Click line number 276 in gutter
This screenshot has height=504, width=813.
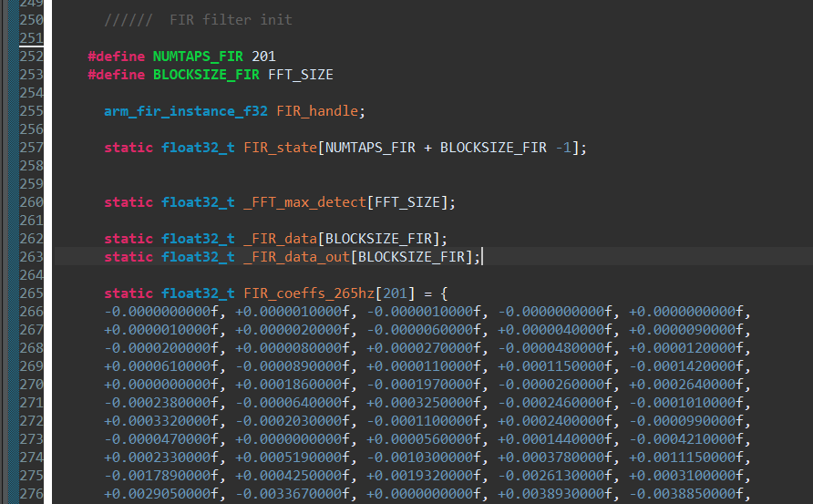31,494
